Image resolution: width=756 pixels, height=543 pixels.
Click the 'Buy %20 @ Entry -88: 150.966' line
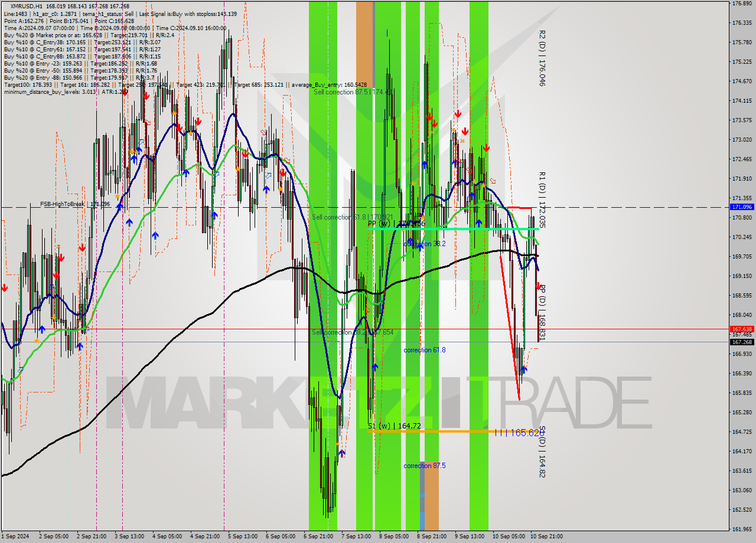tap(79, 77)
